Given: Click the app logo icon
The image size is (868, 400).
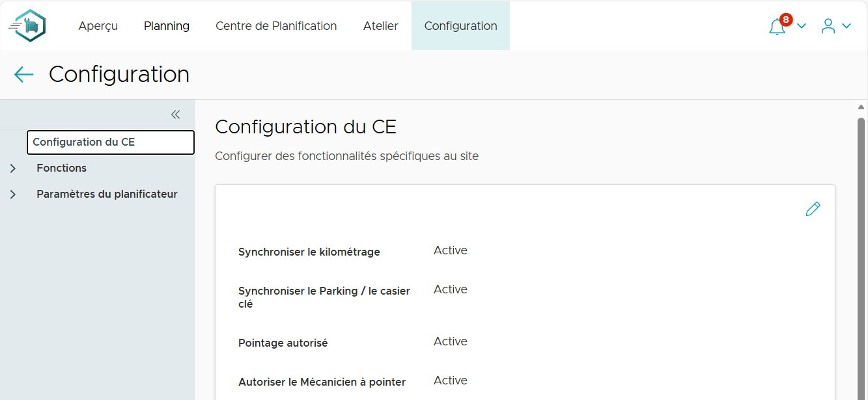Looking at the screenshot, I should [x=28, y=26].
